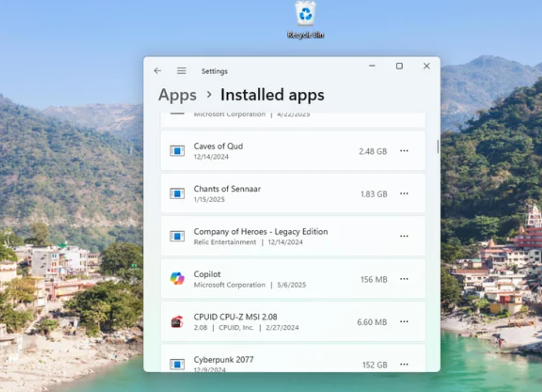The height and width of the screenshot is (392, 542).
Task: Click the Cyberpunk 2077 app icon
Action: pyautogui.click(x=177, y=364)
